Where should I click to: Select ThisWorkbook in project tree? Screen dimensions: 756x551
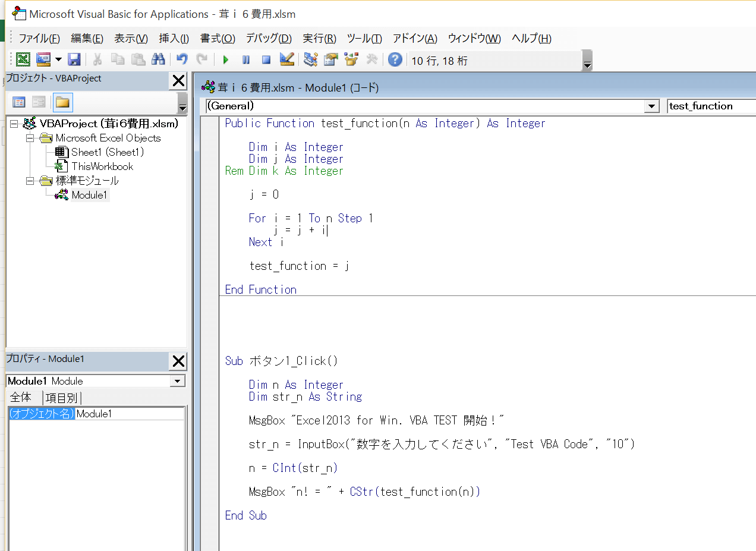click(x=102, y=166)
